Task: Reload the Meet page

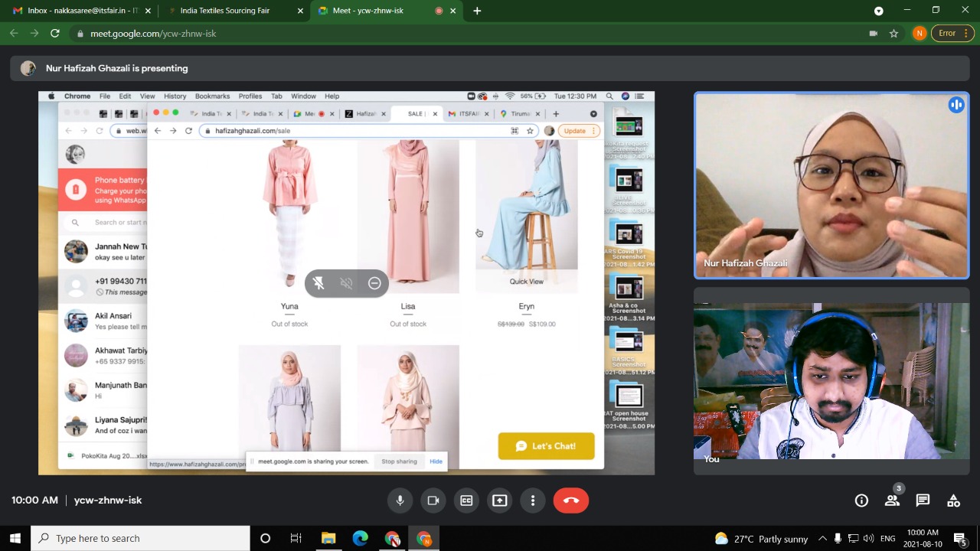Action: (54, 34)
